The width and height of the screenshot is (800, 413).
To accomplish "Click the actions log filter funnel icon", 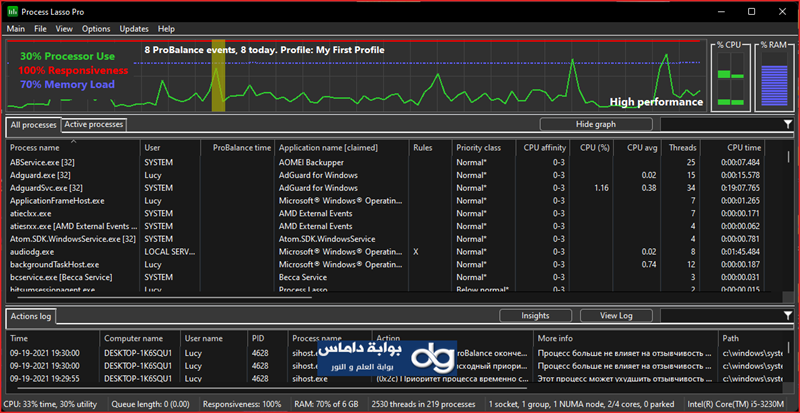I will click(x=788, y=315).
